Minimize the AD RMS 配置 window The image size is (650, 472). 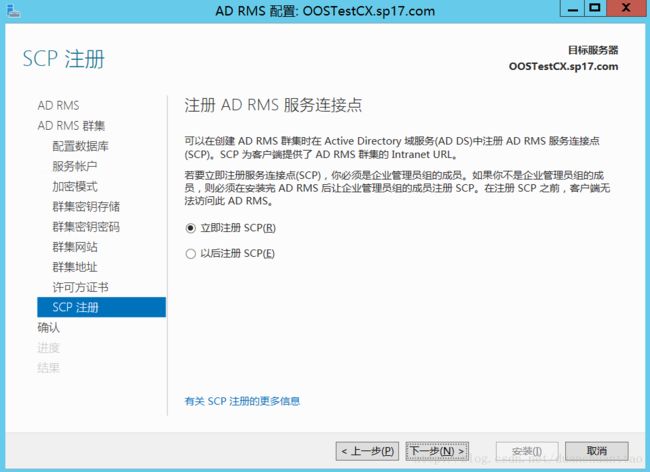(572, 8)
